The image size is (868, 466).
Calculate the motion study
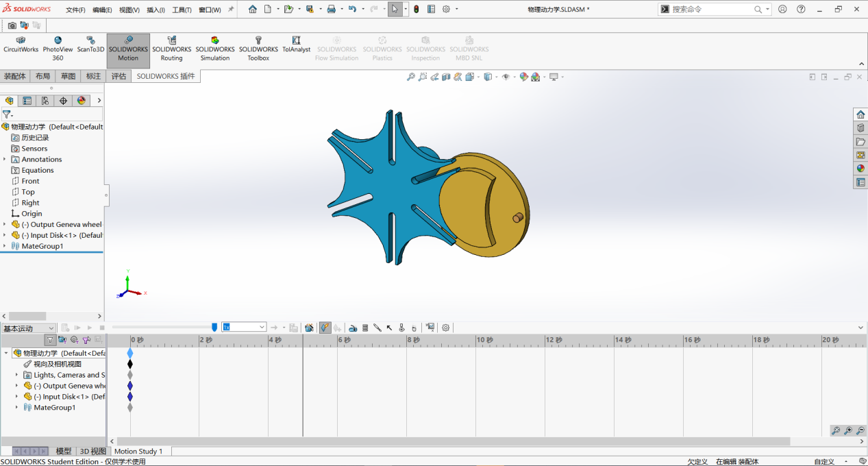65,328
